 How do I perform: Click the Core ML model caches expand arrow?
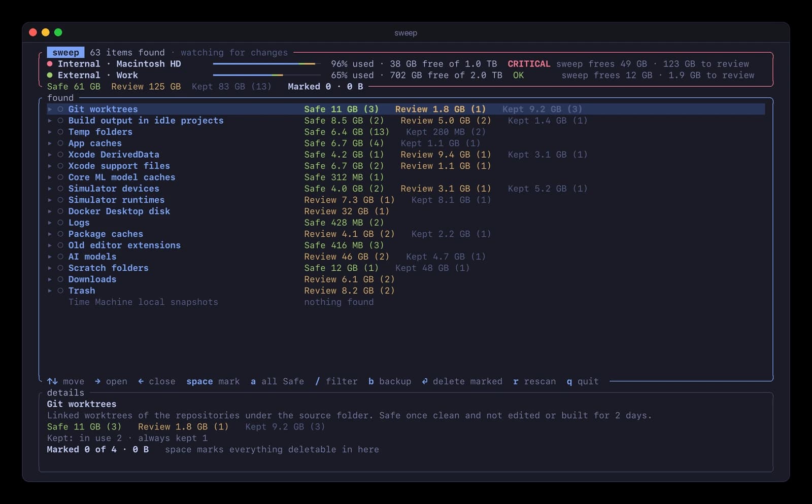point(50,177)
